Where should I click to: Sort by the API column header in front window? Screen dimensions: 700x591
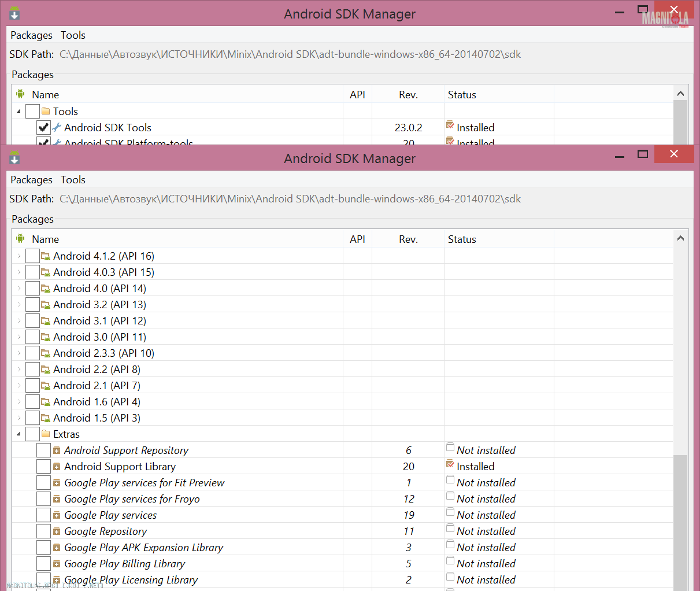(x=357, y=239)
